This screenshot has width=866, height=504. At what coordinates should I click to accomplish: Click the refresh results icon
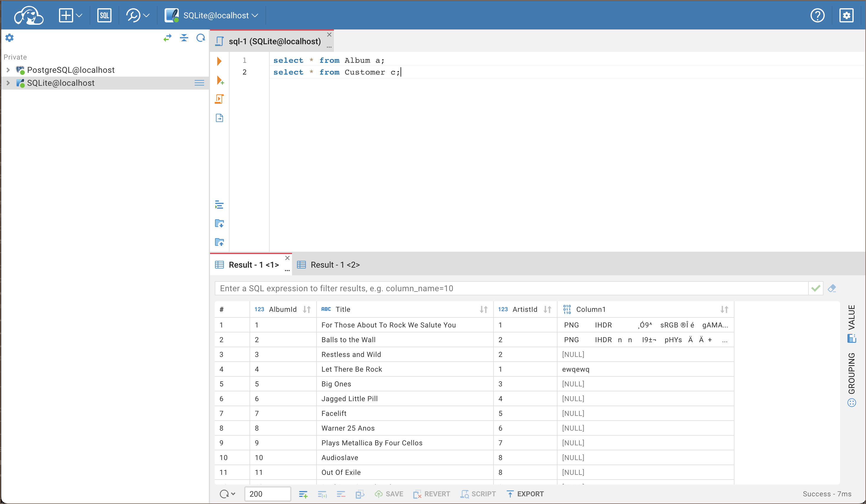point(224,494)
